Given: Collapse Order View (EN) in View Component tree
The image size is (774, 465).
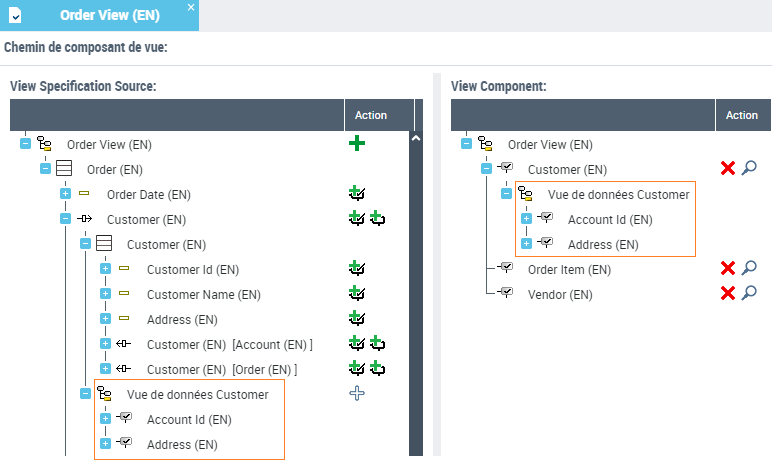Looking at the screenshot, I should [466, 144].
